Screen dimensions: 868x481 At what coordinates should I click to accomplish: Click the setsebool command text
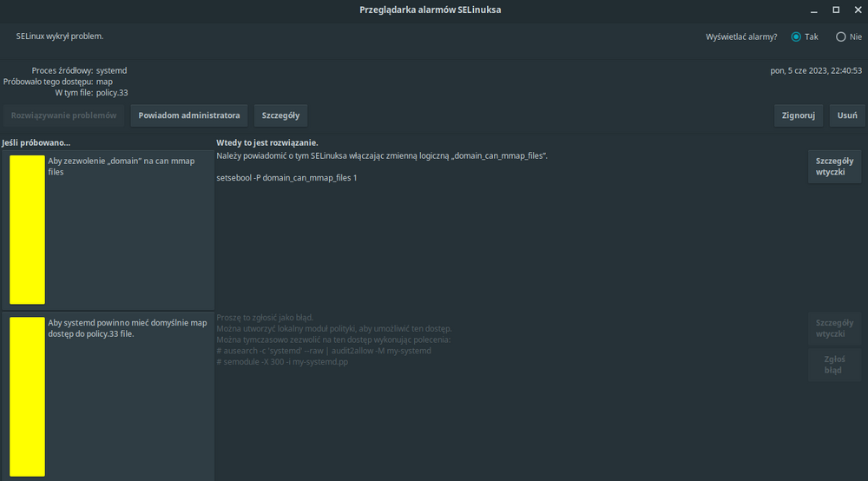(x=286, y=178)
